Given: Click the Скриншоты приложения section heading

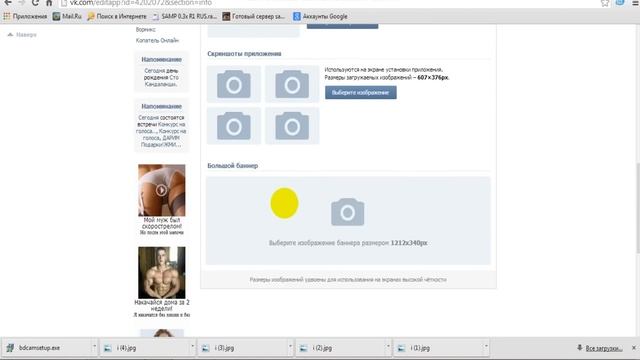Looking at the screenshot, I should pos(244,53).
